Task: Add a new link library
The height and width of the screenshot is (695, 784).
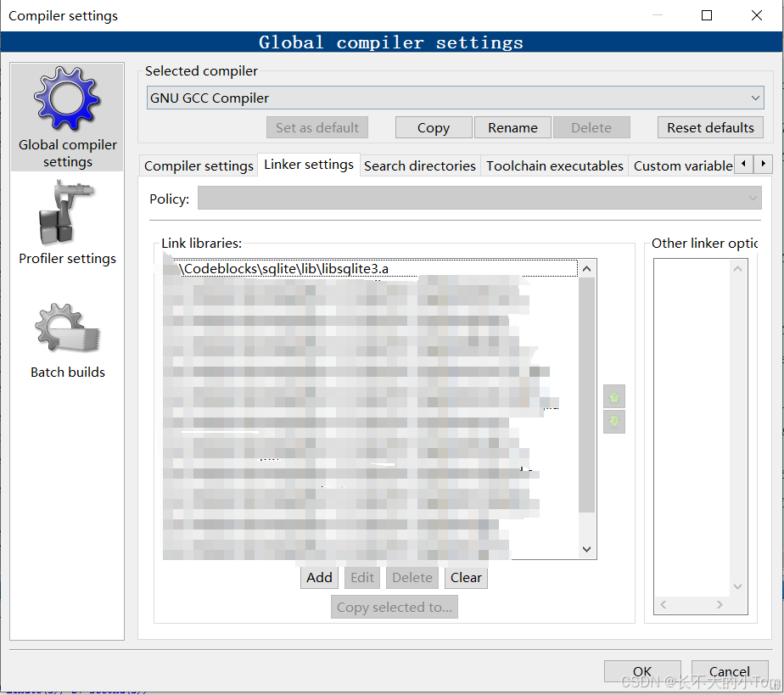Action: [319, 577]
